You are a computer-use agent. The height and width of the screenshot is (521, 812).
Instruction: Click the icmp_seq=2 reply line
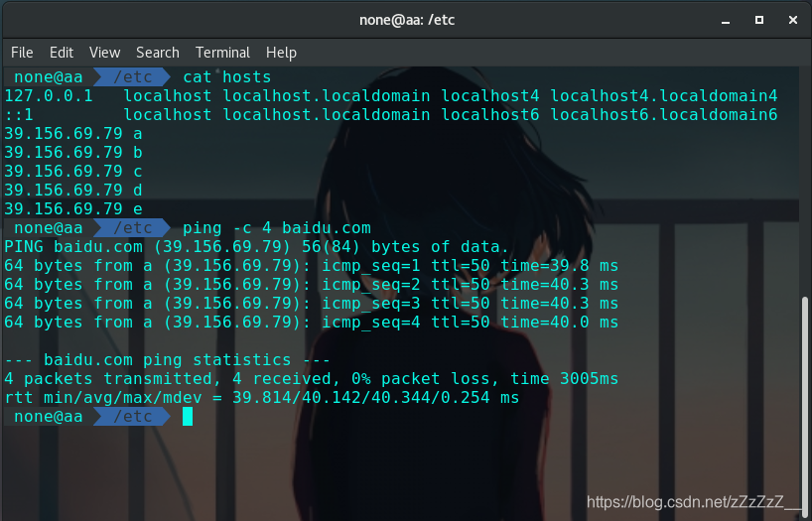pyautogui.click(x=312, y=285)
